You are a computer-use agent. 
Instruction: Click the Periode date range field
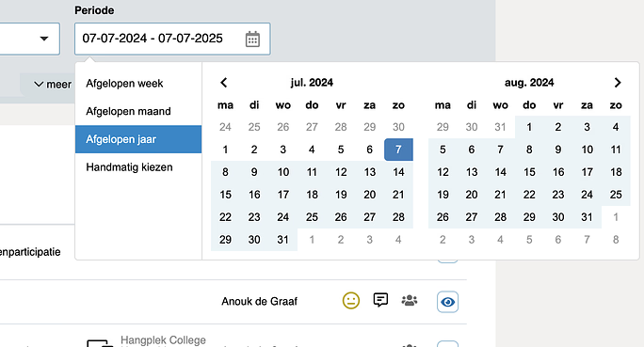(172, 39)
